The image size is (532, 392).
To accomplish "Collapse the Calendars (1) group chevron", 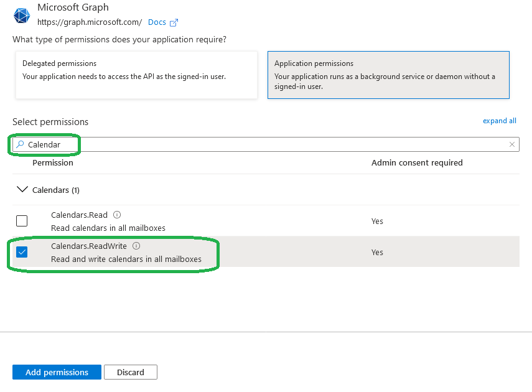I will pos(22,189).
